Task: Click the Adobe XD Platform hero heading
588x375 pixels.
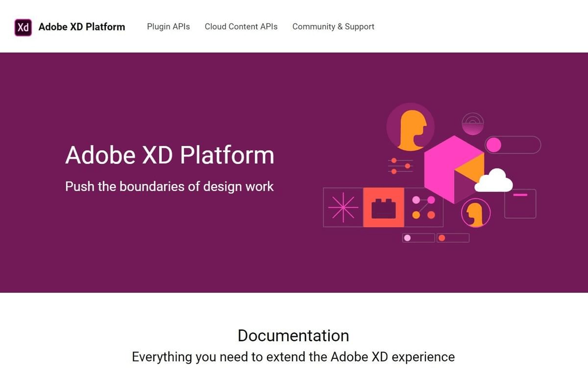Action: tap(170, 155)
